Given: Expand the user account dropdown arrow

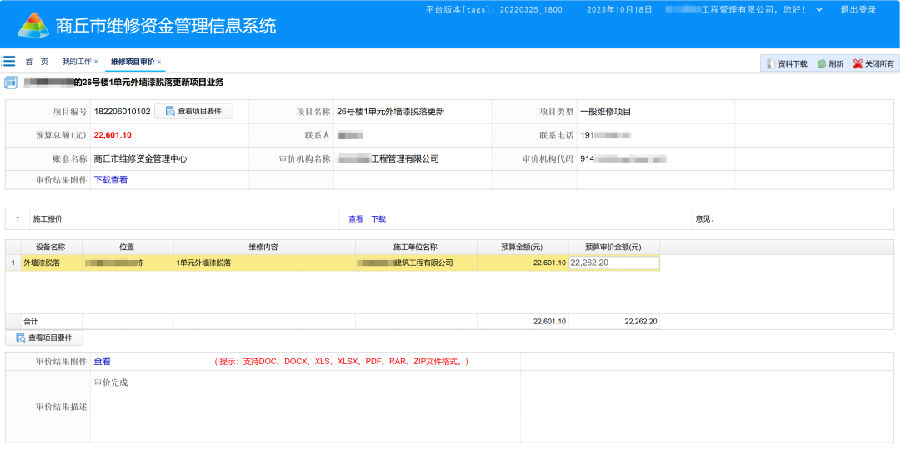Looking at the screenshot, I should (x=820, y=9).
